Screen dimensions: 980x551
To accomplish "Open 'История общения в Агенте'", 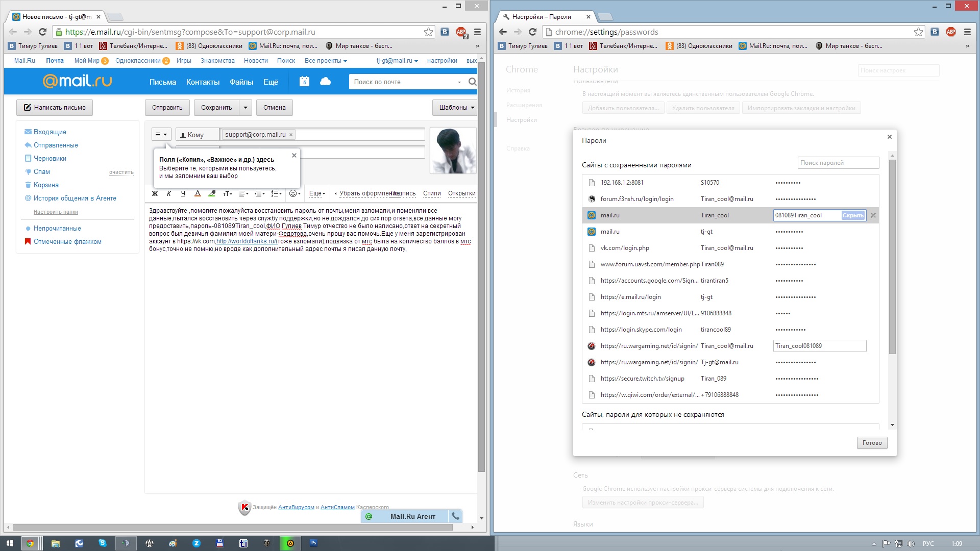I will point(75,198).
